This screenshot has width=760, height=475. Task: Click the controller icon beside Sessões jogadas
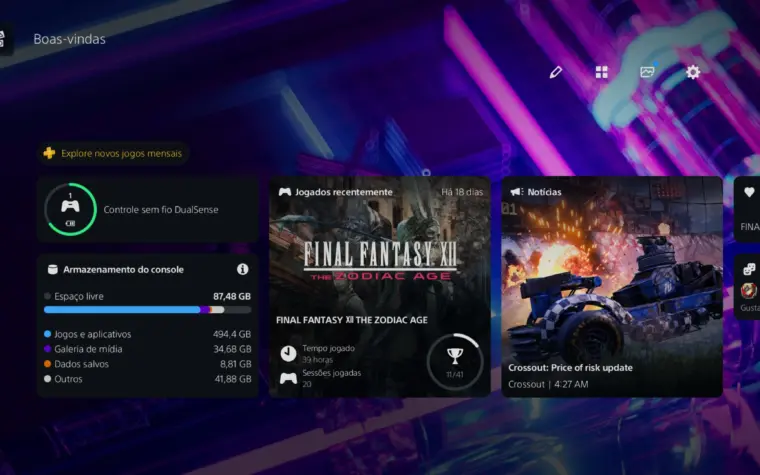(x=288, y=379)
